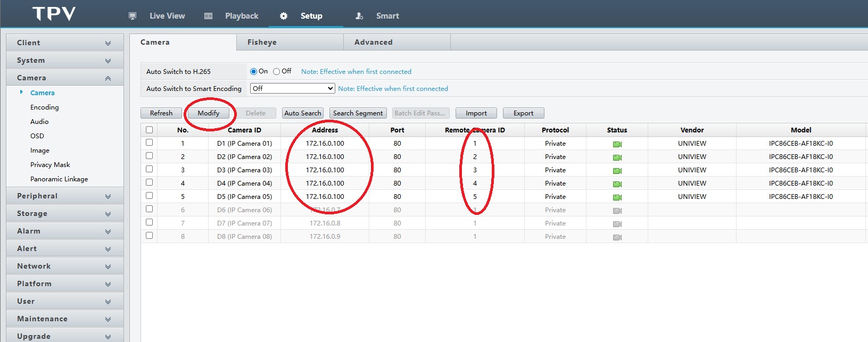This screenshot has height=342, width=868.
Task: Check the box for camera row 2
Action: [149, 156]
